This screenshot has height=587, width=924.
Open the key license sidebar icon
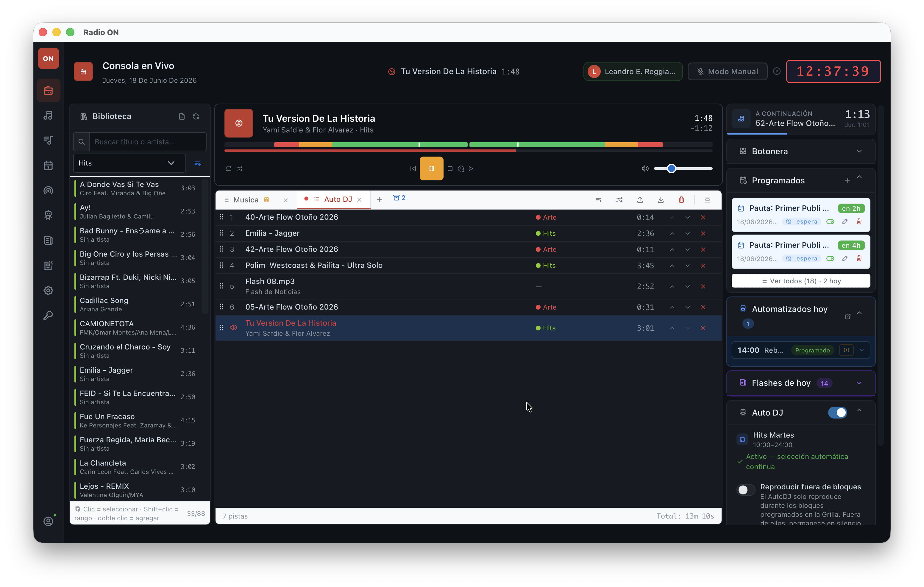(x=48, y=315)
